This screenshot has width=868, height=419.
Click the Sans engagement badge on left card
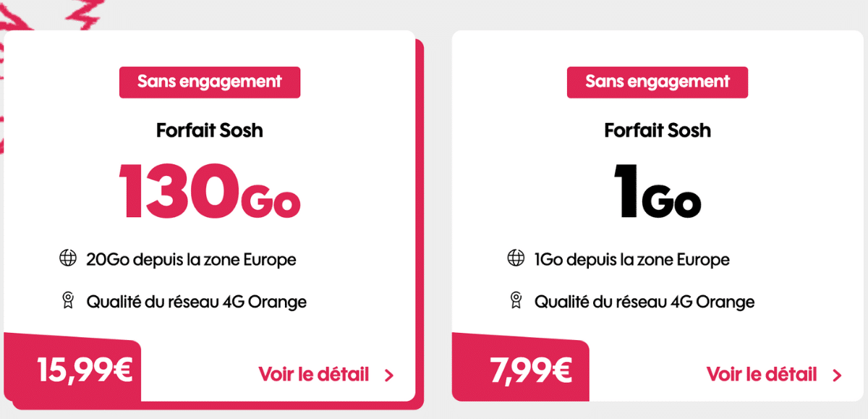209,82
